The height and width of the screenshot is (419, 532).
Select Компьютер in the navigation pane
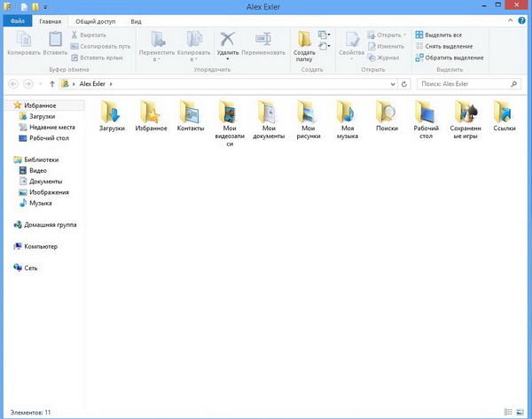coord(41,246)
